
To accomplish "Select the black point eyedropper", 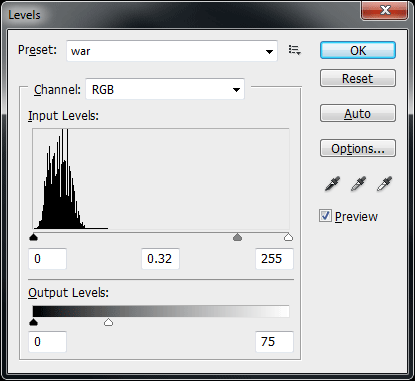I will [332, 184].
